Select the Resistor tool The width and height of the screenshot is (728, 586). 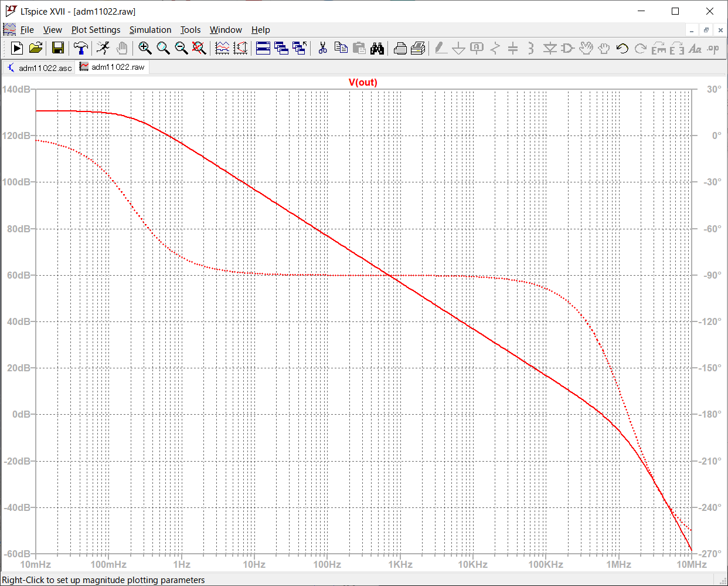(495, 48)
